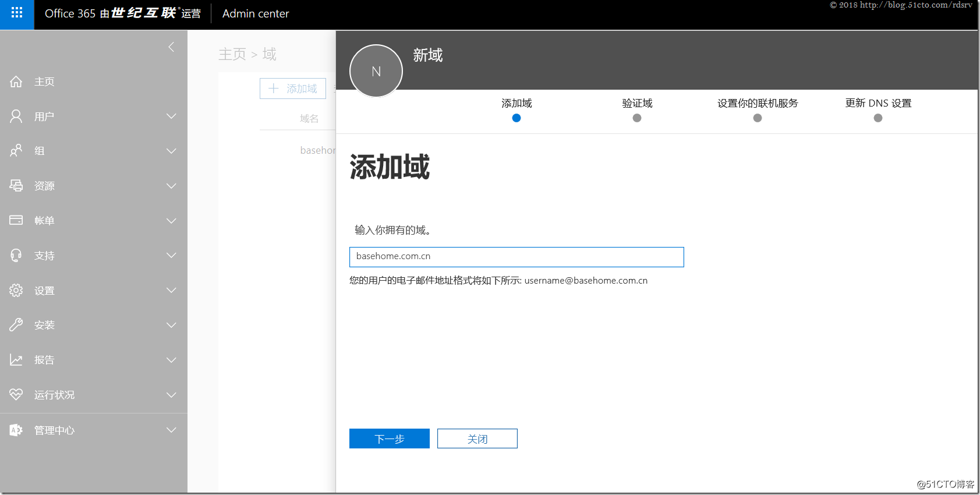980x495 pixels.
Task: Click the 关闭 button
Action: [477, 439]
